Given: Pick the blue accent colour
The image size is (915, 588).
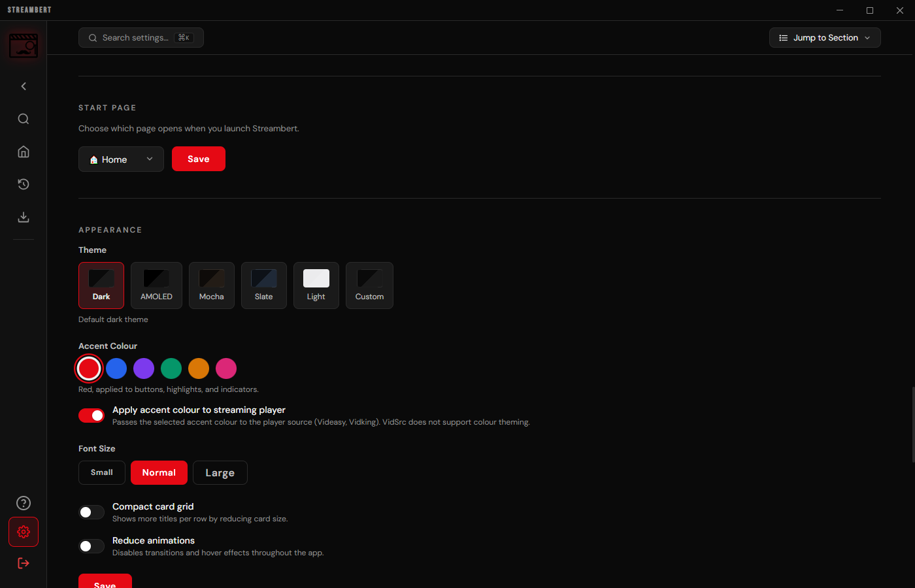Looking at the screenshot, I should tap(116, 368).
